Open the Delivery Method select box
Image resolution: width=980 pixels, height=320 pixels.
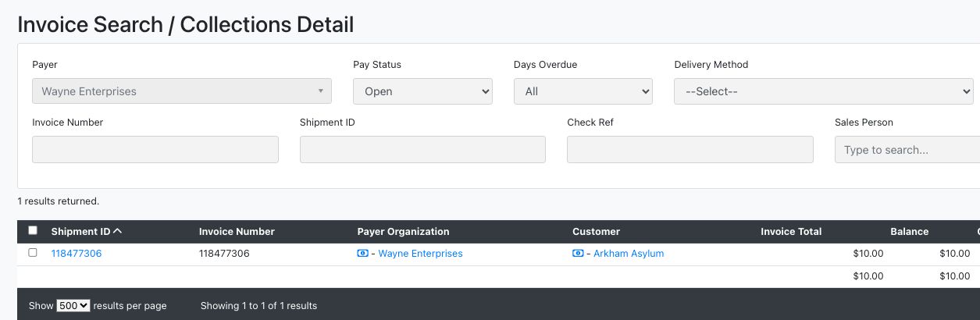(x=824, y=91)
